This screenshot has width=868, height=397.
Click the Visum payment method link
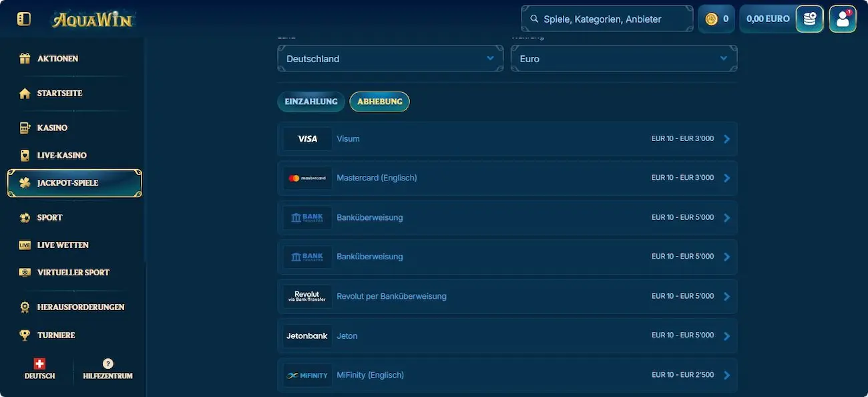pyautogui.click(x=349, y=139)
